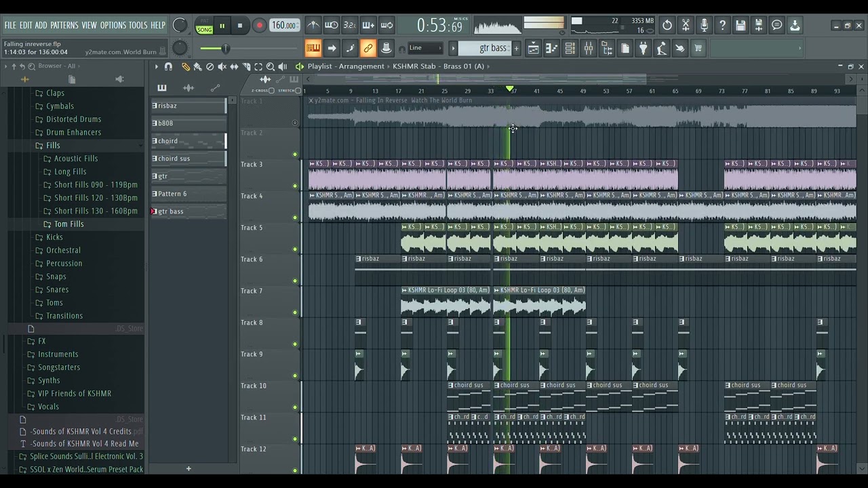868x488 pixels.
Task: Click the undo history circular arrow icon
Action: (x=667, y=26)
